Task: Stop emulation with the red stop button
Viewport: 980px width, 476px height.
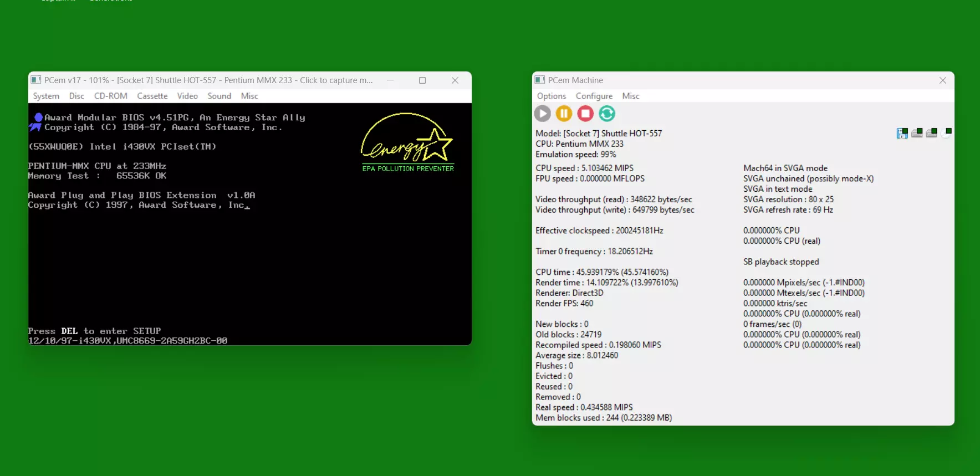Action: pos(585,114)
